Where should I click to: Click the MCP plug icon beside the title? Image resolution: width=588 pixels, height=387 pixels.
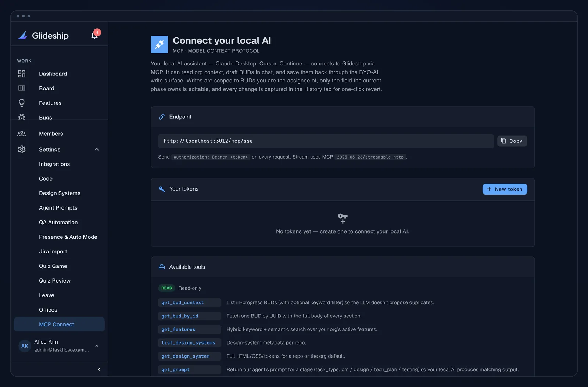159,45
